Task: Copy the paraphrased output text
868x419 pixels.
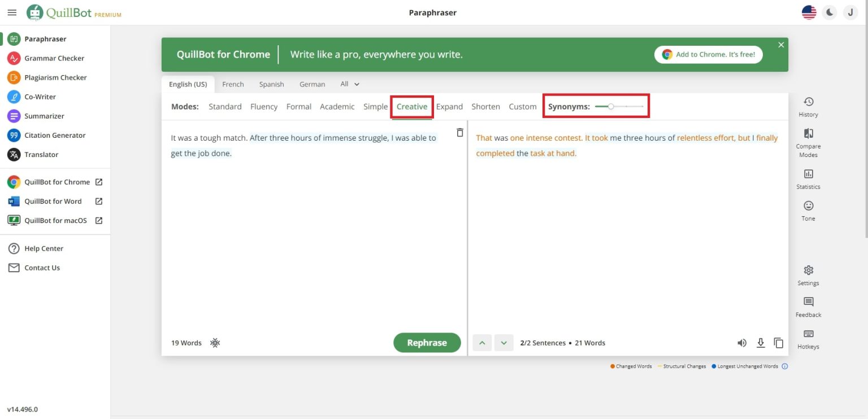Action: point(778,343)
